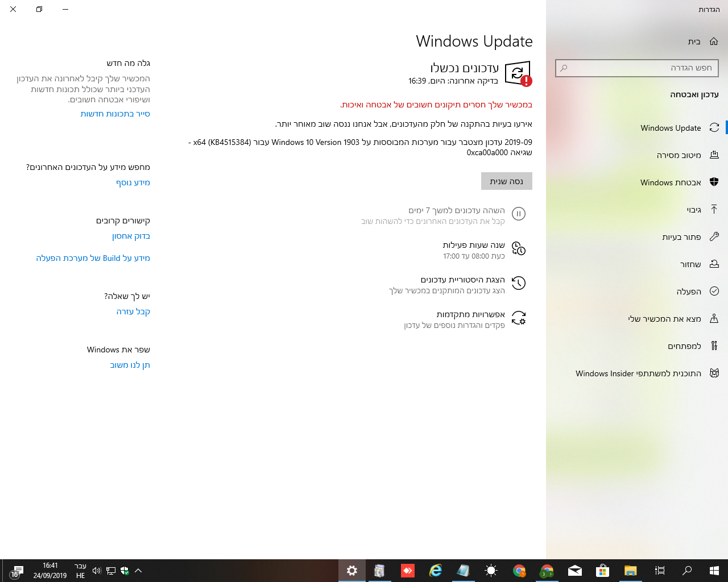Switch input language indicator HE

click(80, 571)
